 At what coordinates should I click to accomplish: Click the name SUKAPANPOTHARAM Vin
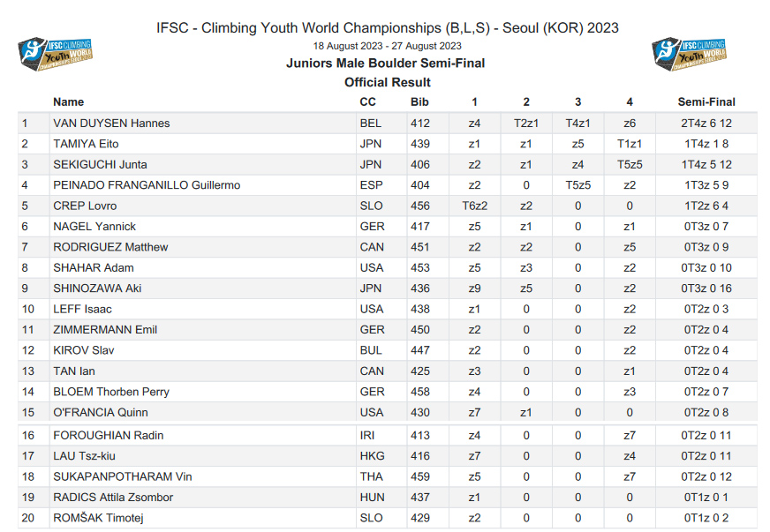[123, 477]
